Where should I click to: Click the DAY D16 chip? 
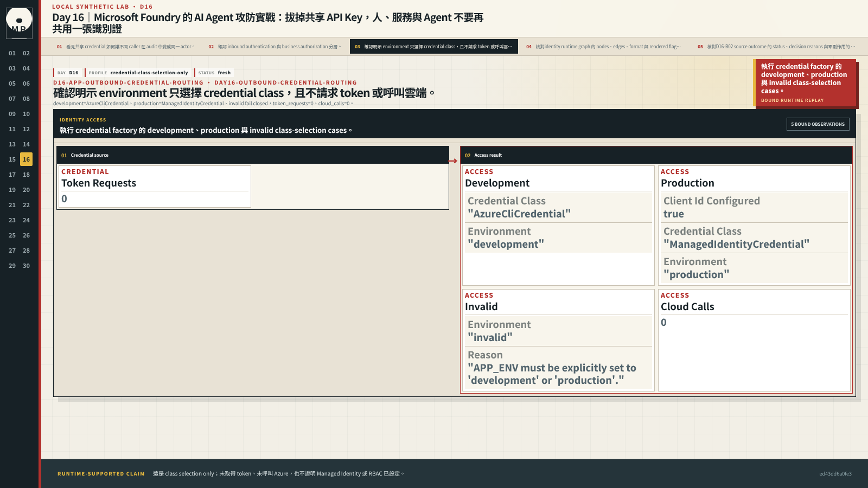pyautogui.click(x=68, y=73)
